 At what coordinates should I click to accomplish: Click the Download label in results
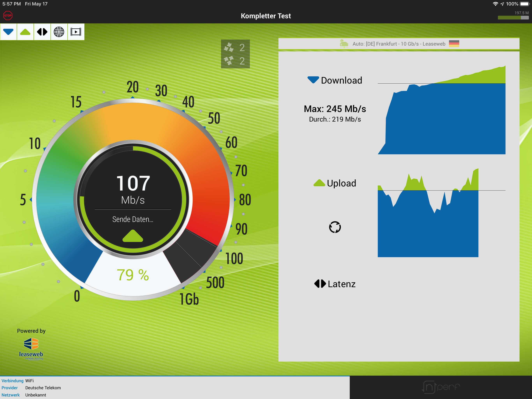point(342,80)
